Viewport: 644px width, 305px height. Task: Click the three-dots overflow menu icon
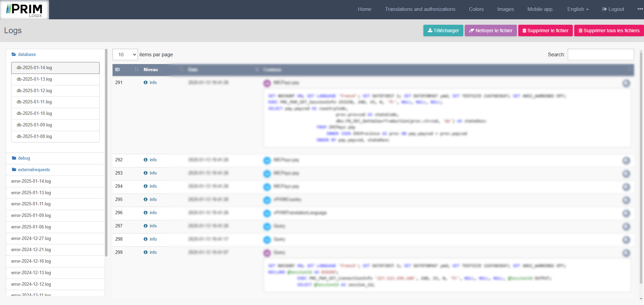pyautogui.click(x=640, y=9)
